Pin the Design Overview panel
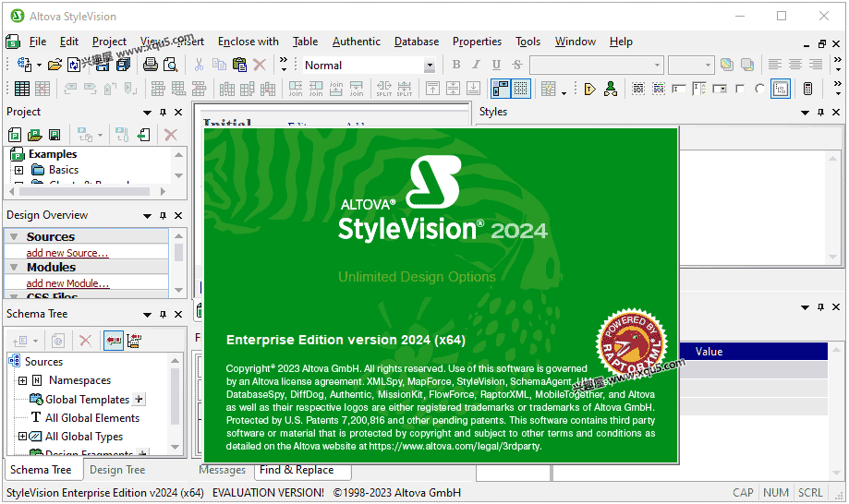 click(x=163, y=215)
